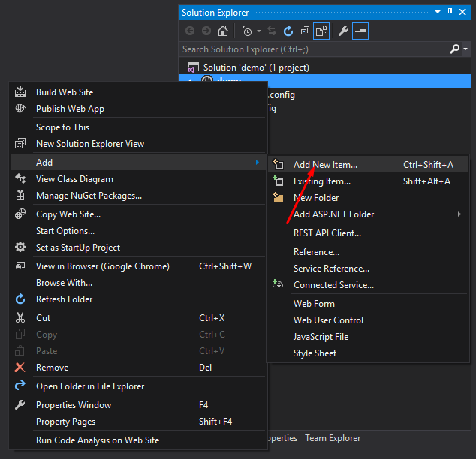The image size is (476, 459).
Task: Choose Reference... in Add submenu
Action: [x=368, y=252]
